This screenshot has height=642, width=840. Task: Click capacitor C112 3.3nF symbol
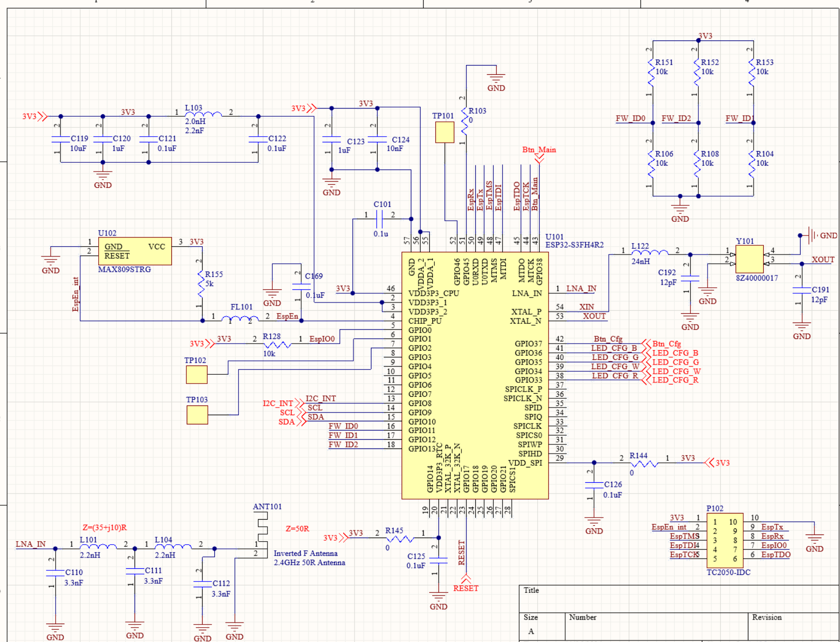[202, 584]
